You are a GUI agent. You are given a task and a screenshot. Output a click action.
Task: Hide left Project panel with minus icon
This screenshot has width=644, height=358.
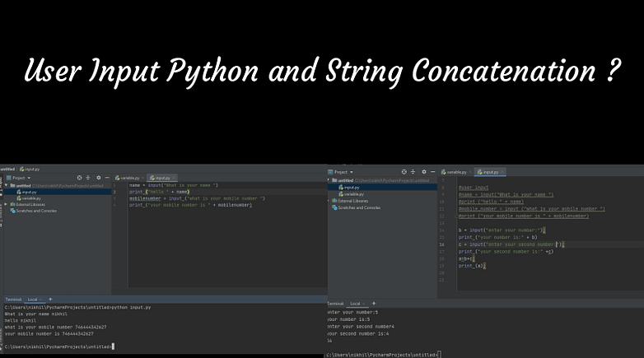107,178
